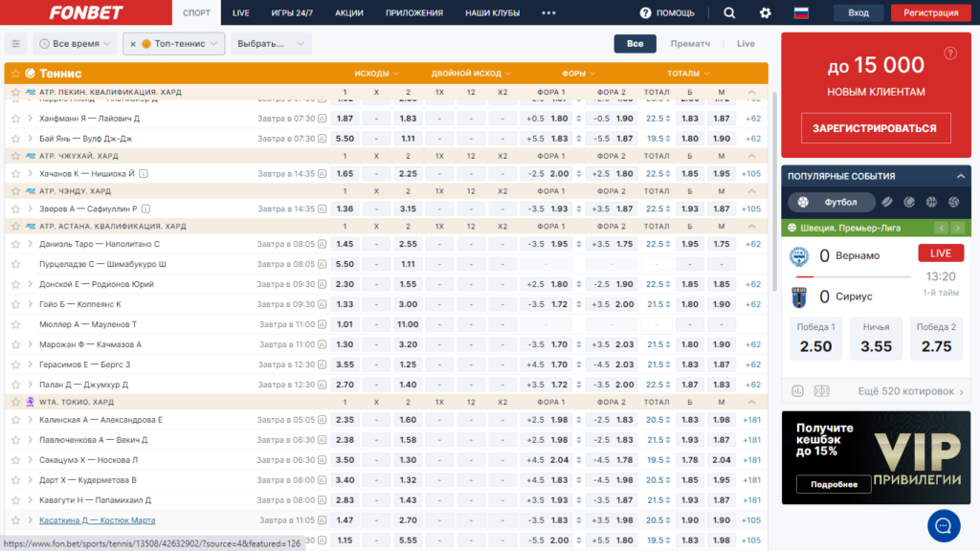Go to previous league in popular events
Viewport: 980px width, 551px height.
[x=942, y=228]
